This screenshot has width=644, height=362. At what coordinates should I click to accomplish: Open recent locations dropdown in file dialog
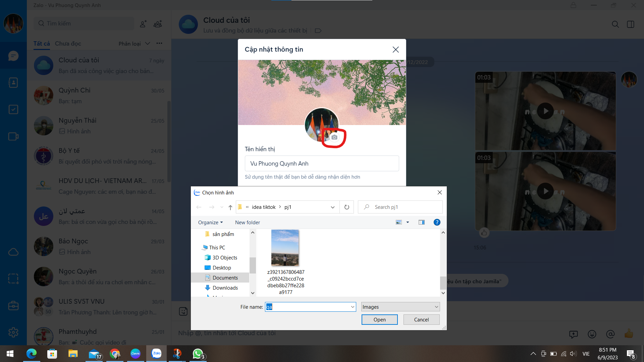click(221, 207)
